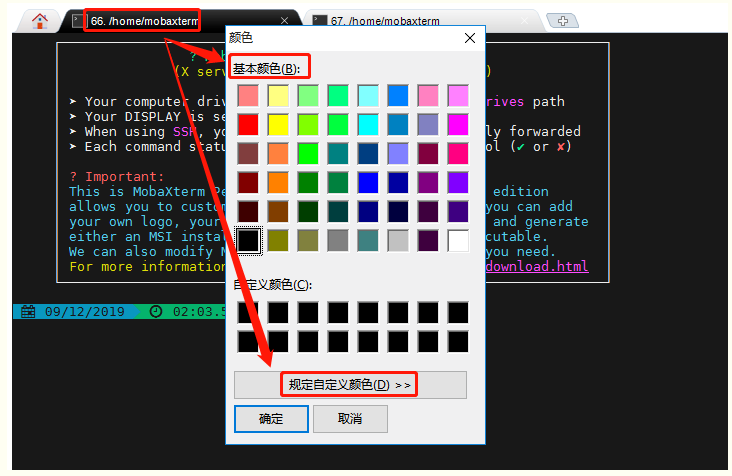Pick the dark maroon red basic color

click(248, 182)
